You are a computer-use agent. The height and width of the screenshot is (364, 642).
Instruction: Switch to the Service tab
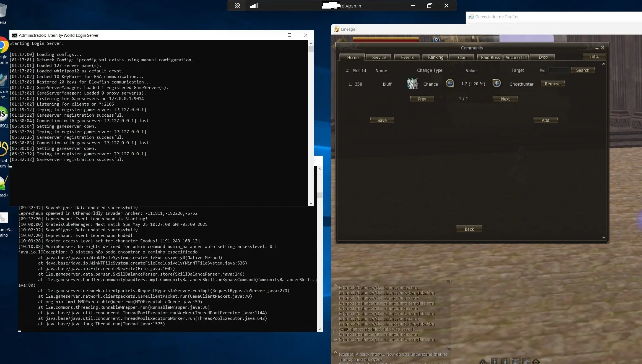tap(378, 57)
